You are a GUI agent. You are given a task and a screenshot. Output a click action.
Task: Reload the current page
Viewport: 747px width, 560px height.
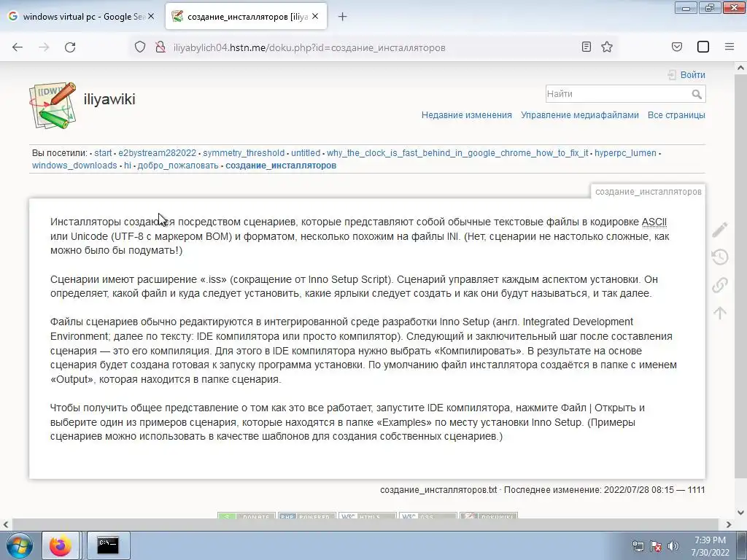point(70,47)
